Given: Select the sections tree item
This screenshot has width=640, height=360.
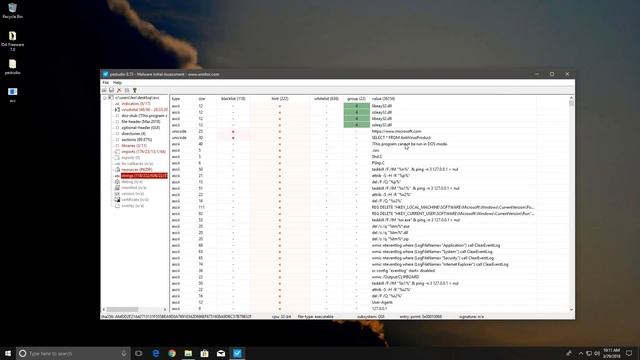Looking at the screenshot, I should point(137,140).
